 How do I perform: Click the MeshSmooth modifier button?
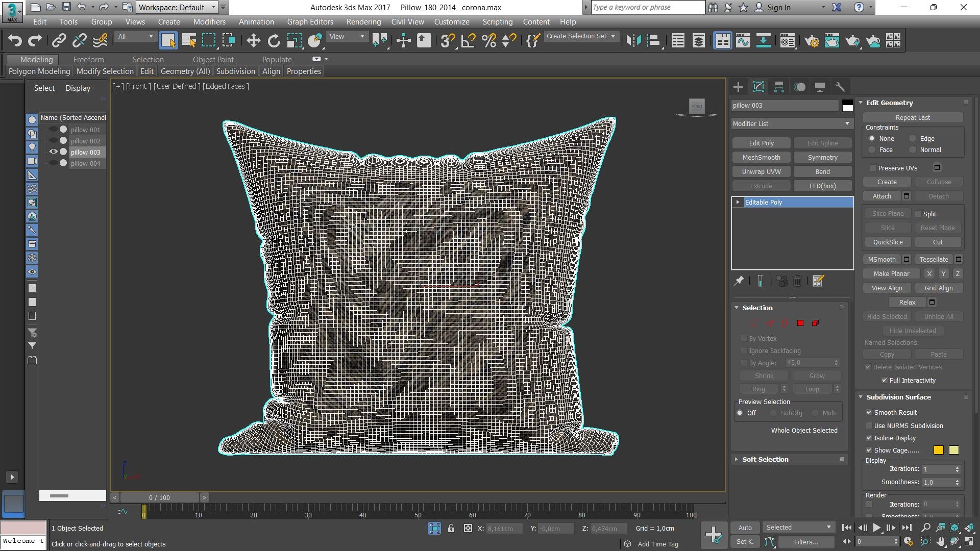point(761,158)
